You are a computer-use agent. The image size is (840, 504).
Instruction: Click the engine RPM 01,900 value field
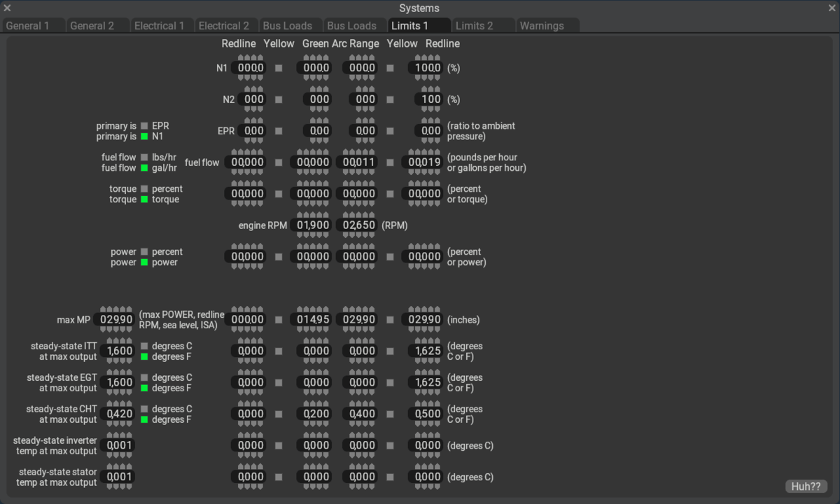(x=314, y=225)
